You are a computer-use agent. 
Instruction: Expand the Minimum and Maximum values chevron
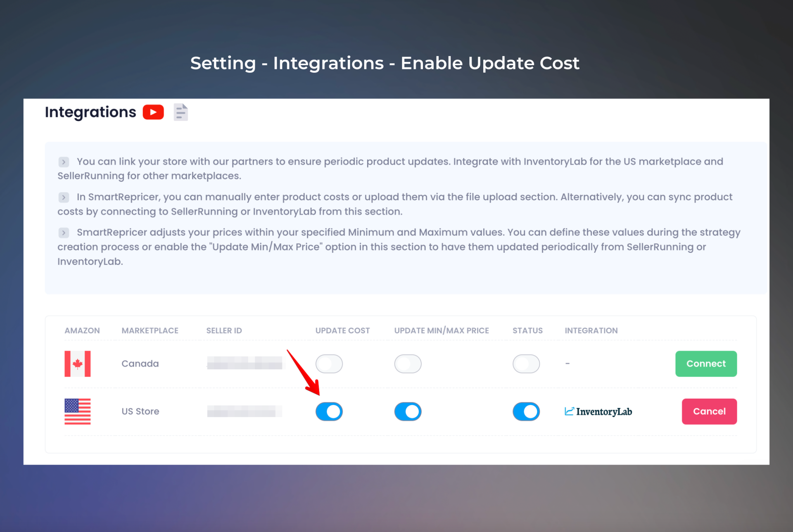click(x=64, y=233)
